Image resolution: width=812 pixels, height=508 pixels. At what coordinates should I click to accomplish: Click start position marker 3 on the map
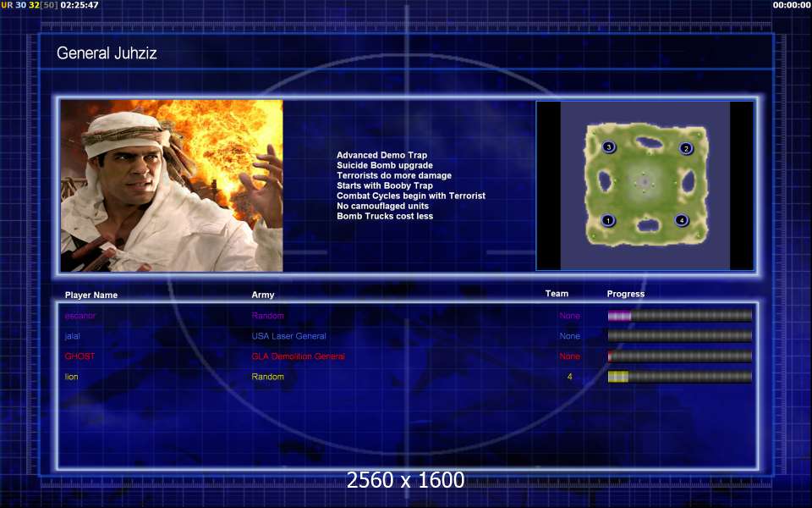click(609, 147)
